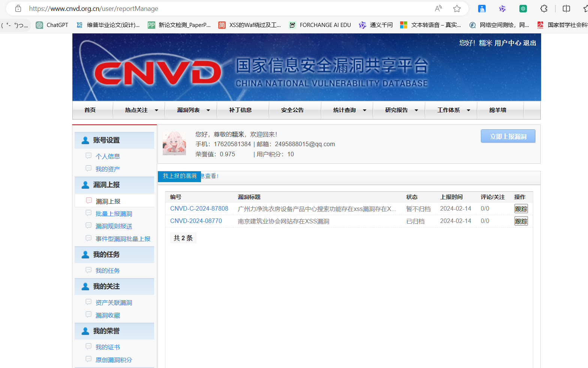Go to 首页 in navigation bar
This screenshot has width=588, height=368.
coord(90,110)
